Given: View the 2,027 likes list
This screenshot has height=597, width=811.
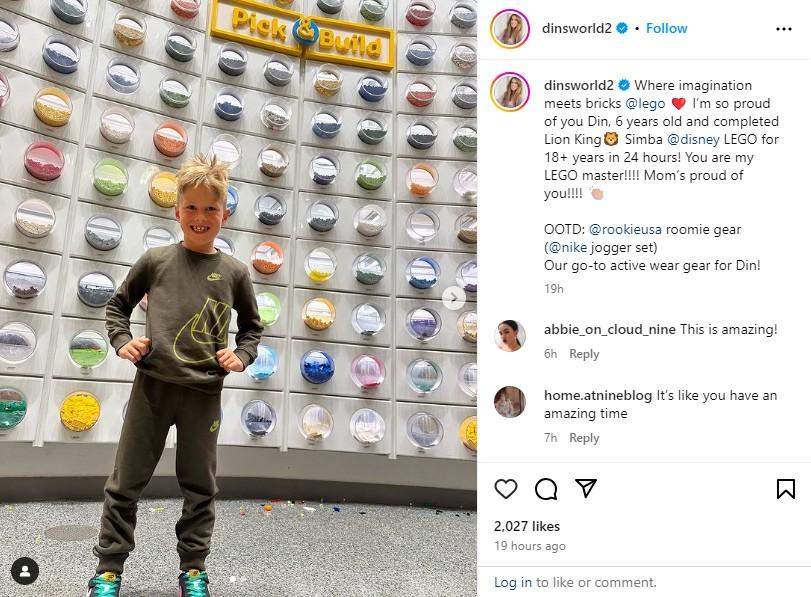Looking at the screenshot, I should [x=527, y=527].
